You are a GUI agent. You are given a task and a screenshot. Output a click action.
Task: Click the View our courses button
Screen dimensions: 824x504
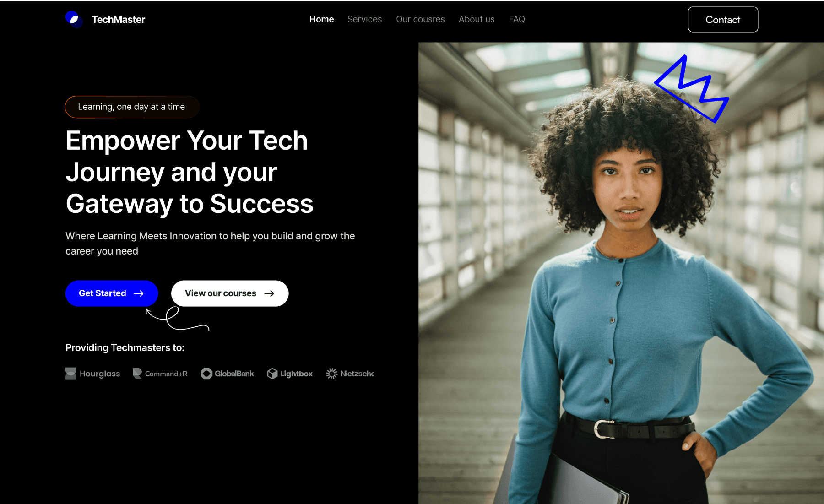230,293
